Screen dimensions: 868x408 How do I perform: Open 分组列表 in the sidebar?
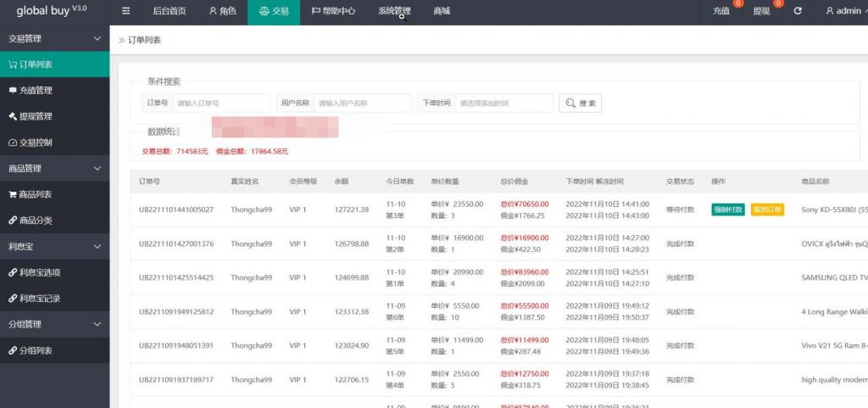point(55,350)
